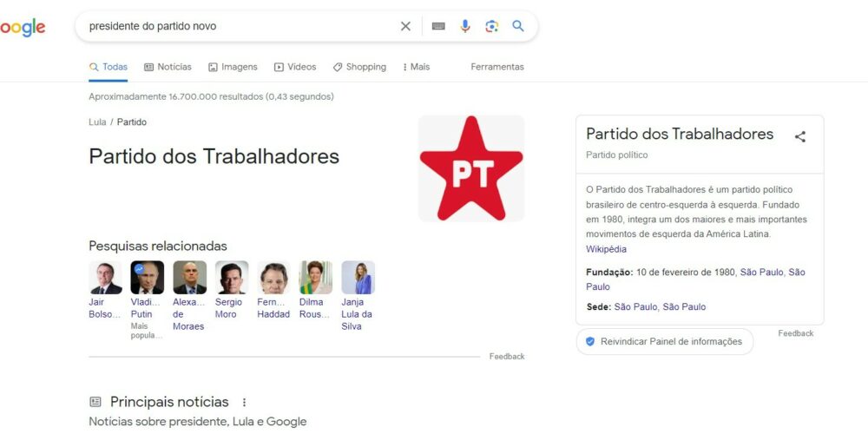Click in the search query text field
This screenshot has width=868, height=434.
238,26
